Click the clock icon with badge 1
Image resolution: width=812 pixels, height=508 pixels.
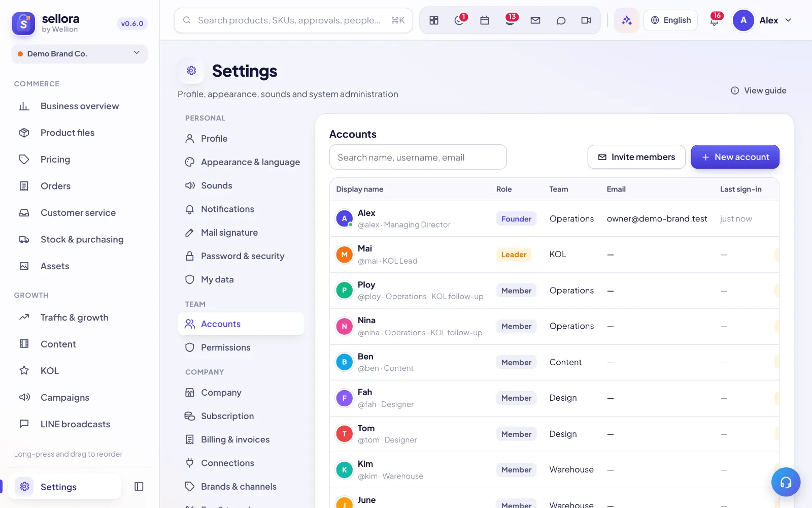pyautogui.click(x=460, y=20)
